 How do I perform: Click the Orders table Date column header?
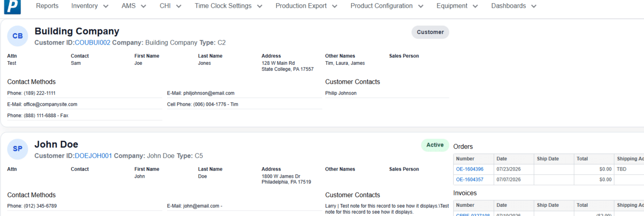[x=513, y=159]
